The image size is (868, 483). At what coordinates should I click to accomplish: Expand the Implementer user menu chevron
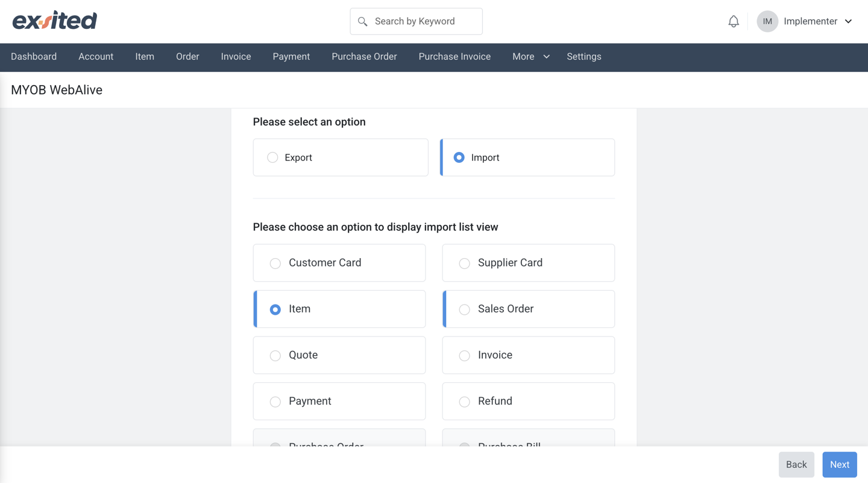click(x=848, y=21)
